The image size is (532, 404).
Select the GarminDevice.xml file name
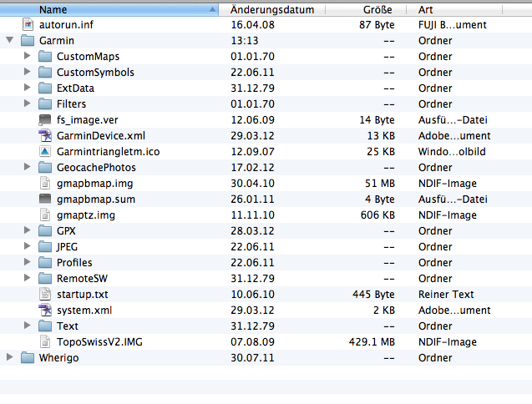tap(101, 136)
